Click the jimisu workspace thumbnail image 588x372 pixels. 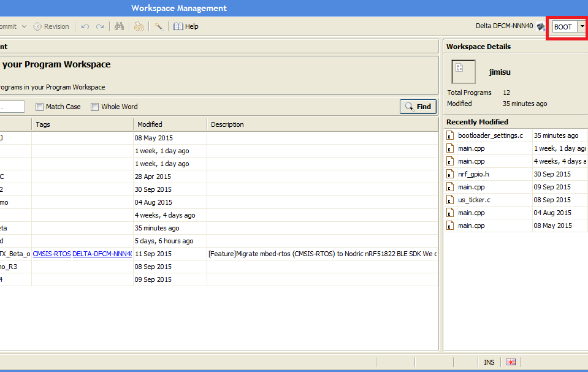click(463, 72)
